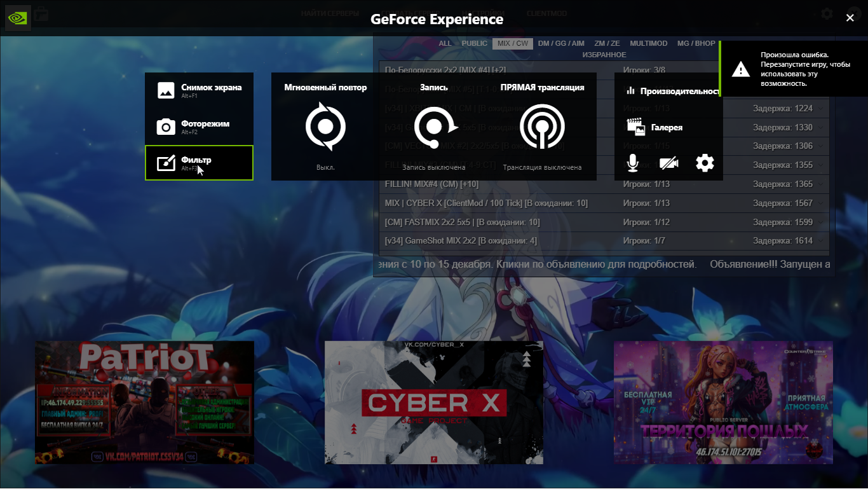868x489 pixels.
Task: Open the ИЗБРАННОЕ favorites tab
Action: [604, 55]
